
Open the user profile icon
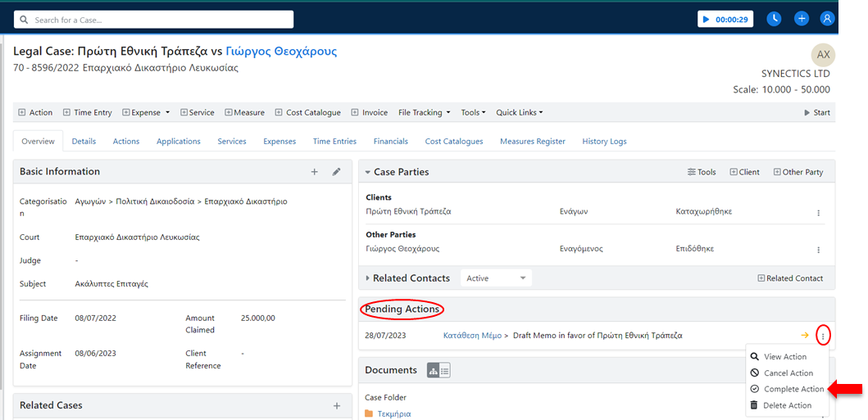pos(827,19)
